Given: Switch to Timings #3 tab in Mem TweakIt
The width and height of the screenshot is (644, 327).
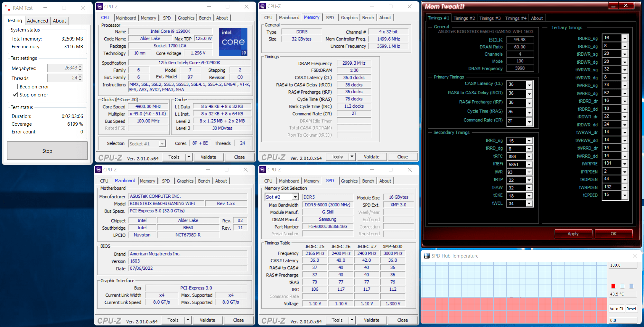Looking at the screenshot, I should click(490, 18).
